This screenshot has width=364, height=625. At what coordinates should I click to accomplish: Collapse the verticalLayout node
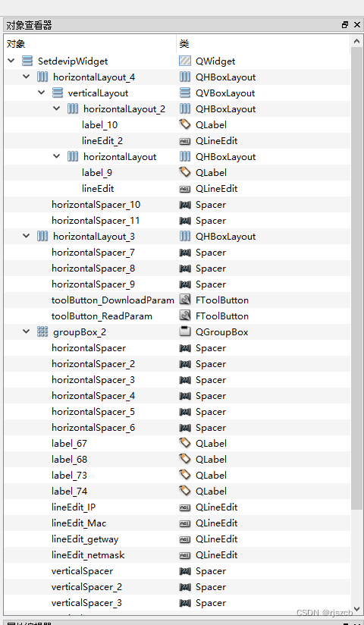coord(42,93)
